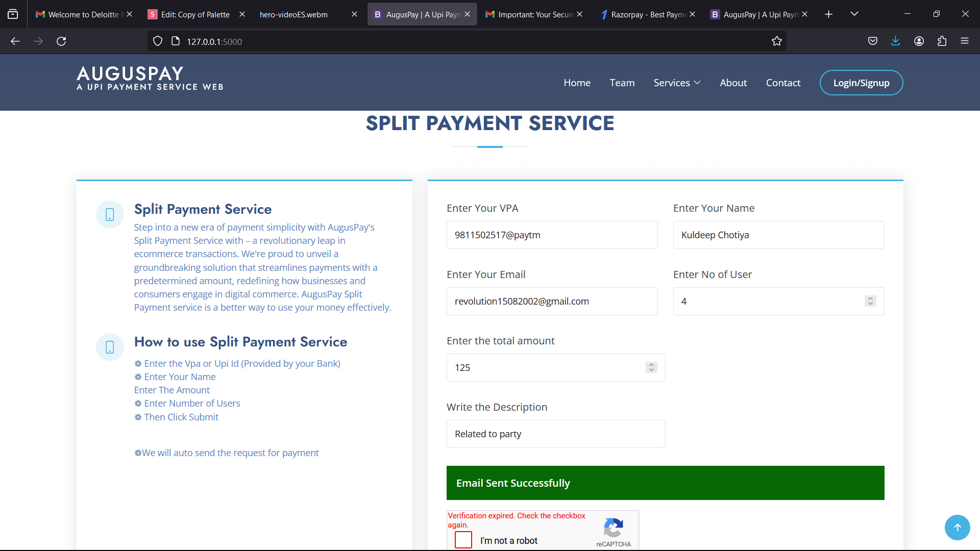This screenshot has width=980, height=551.
Task: Click the scroll-to-top arrow button
Action: (957, 528)
